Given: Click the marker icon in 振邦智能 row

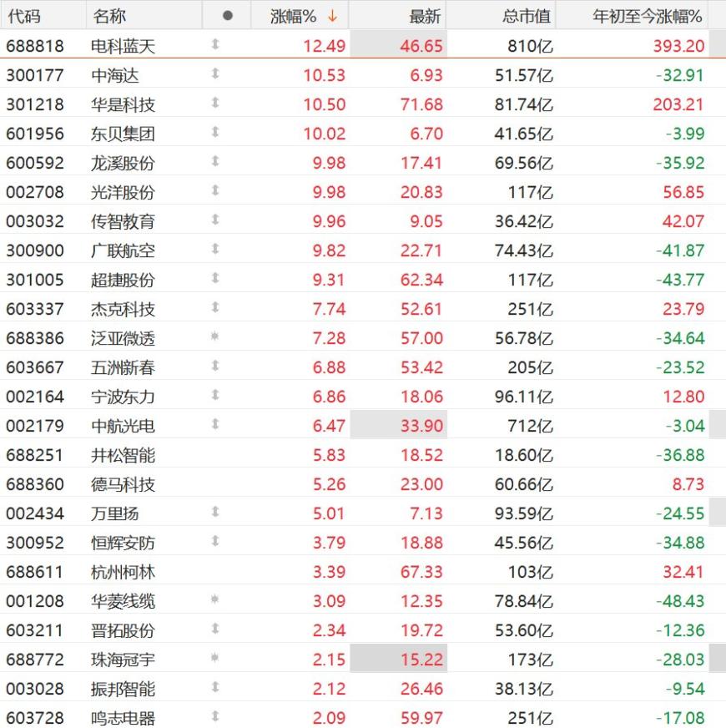Looking at the screenshot, I should point(215,688).
